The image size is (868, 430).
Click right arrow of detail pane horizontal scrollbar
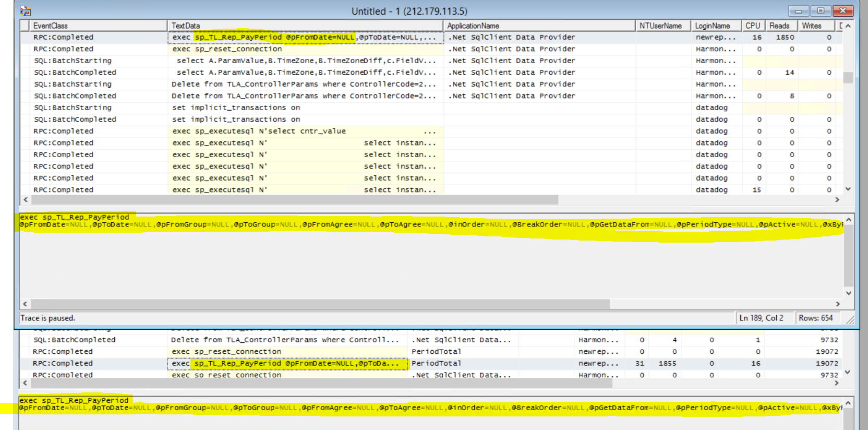pyautogui.click(x=838, y=304)
